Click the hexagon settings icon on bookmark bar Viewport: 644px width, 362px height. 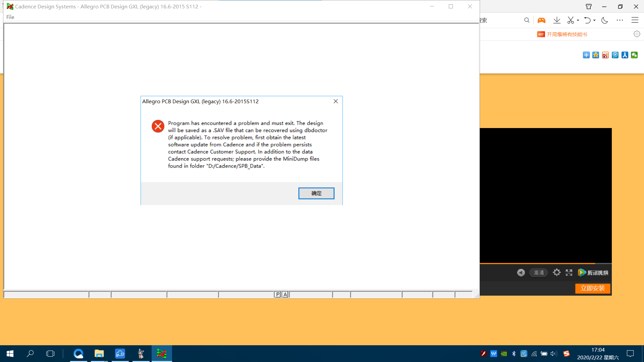[637, 34]
